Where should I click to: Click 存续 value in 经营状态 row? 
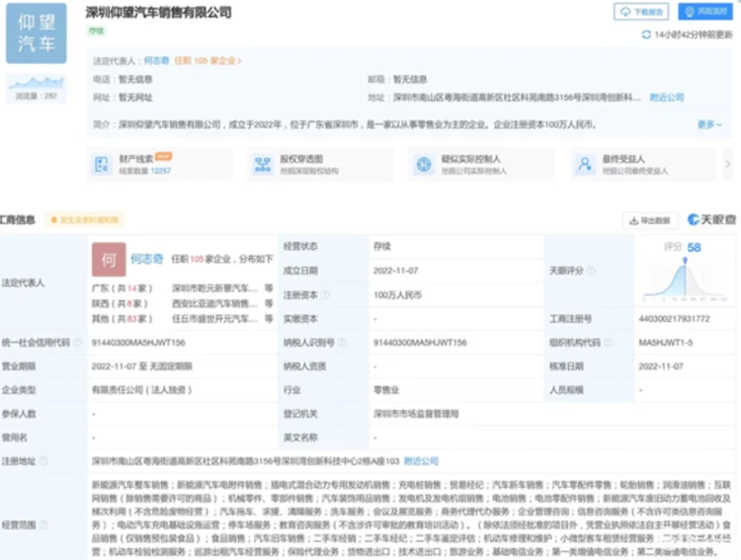pyautogui.click(x=381, y=246)
